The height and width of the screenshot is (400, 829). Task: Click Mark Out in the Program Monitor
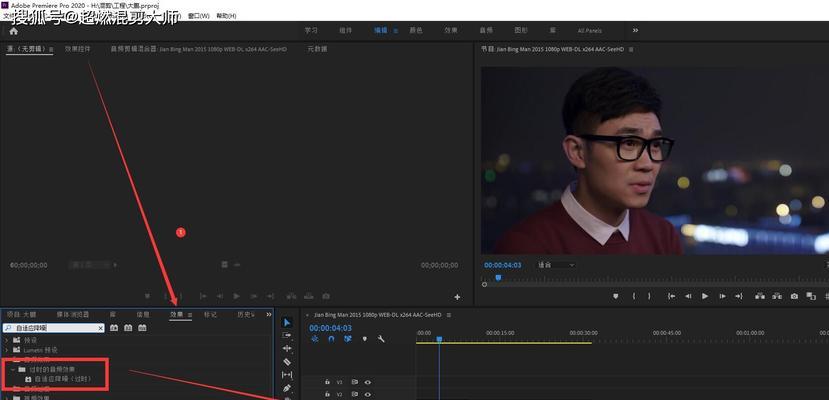click(x=649, y=296)
